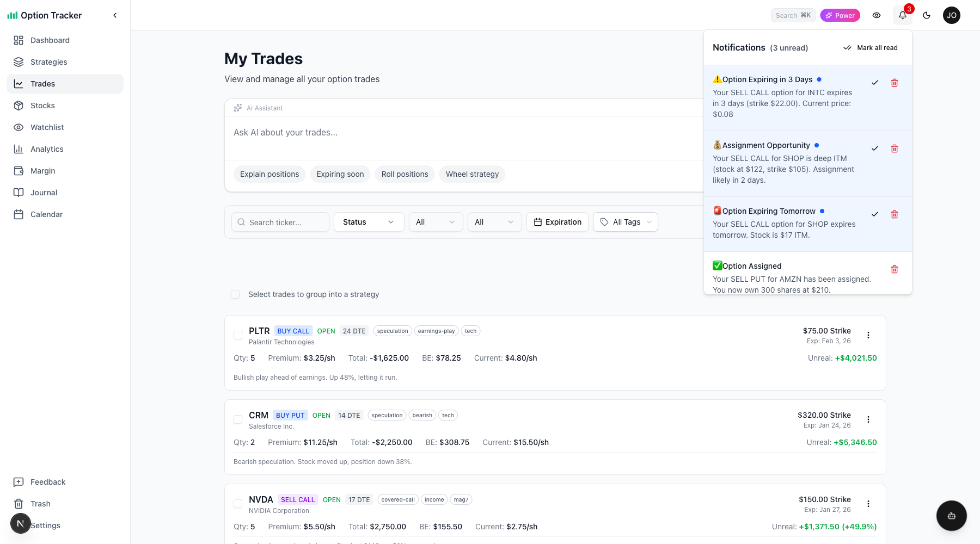This screenshot has width=980, height=544.
Task: Open the Expiration date filter
Action: click(x=557, y=222)
